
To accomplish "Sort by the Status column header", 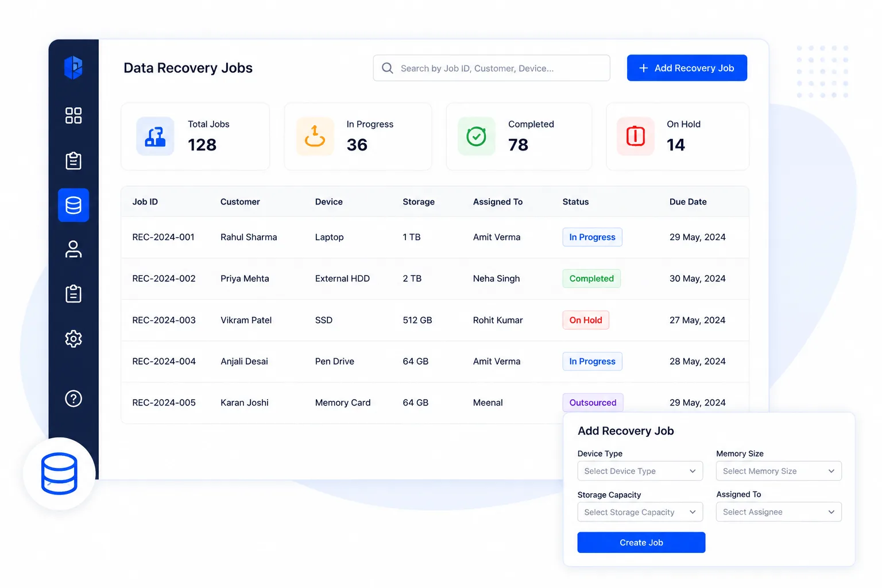I will [x=576, y=202].
